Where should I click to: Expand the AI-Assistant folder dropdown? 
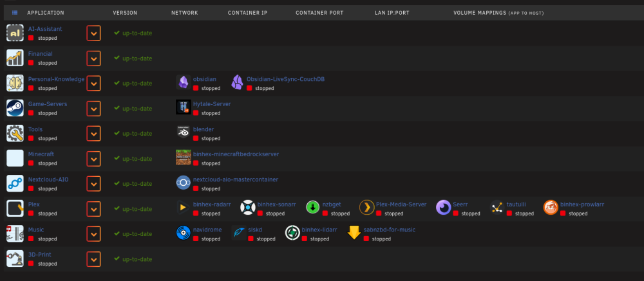[x=93, y=33]
